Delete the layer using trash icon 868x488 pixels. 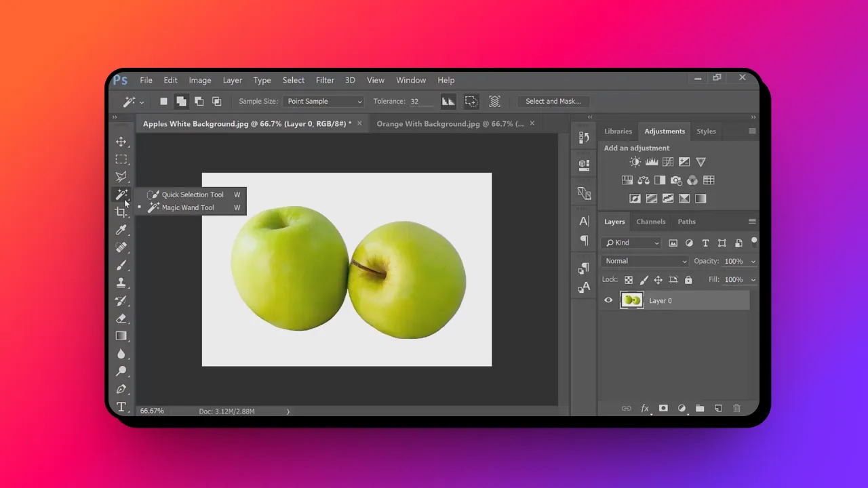[x=736, y=408]
